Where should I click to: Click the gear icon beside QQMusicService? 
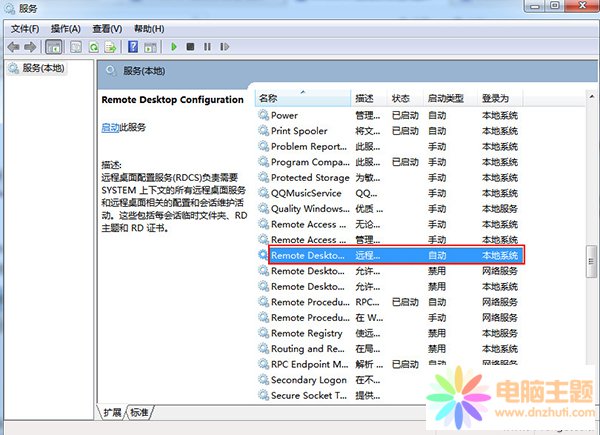pyautogui.click(x=264, y=193)
